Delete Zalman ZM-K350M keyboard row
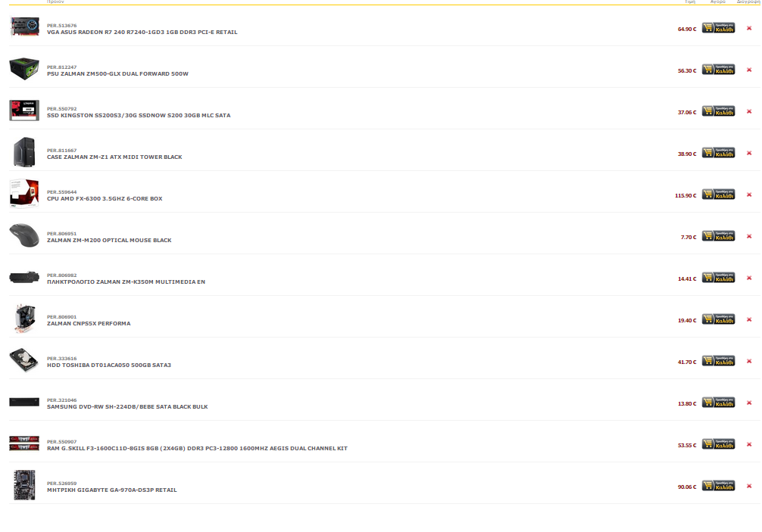762x532 pixels. coord(749,278)
